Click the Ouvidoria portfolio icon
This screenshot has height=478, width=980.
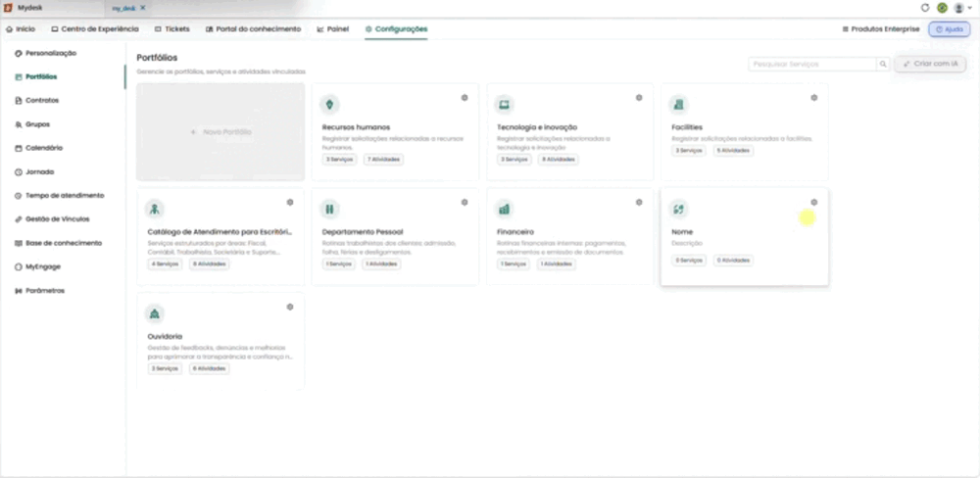(155, 313)
